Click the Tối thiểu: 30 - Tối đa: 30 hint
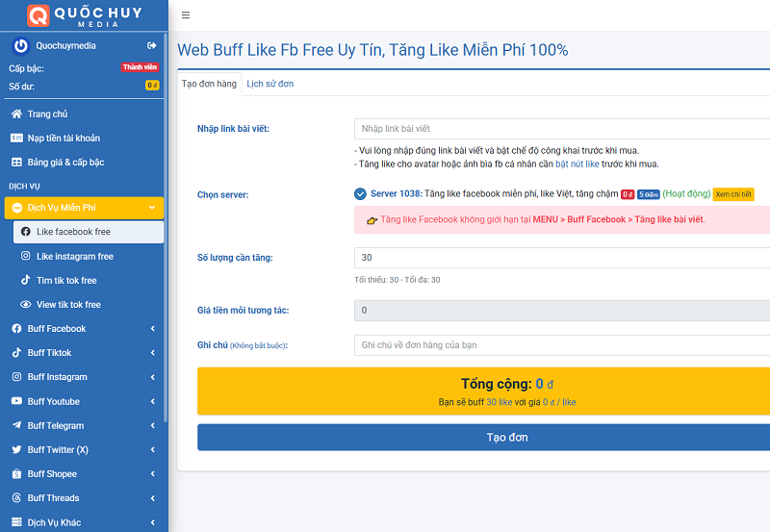The image size is (770, 532). point(398,280)
